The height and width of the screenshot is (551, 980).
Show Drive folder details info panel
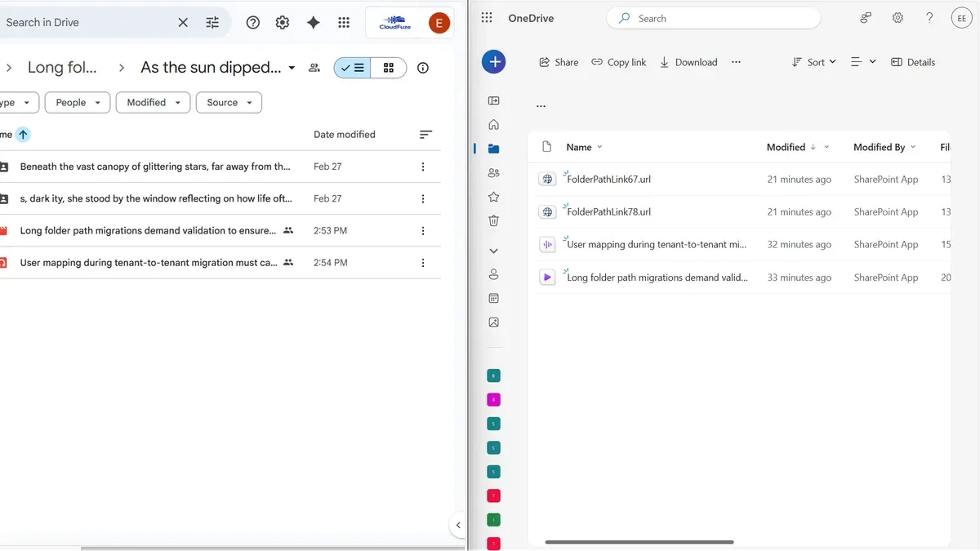click(423, 68)
